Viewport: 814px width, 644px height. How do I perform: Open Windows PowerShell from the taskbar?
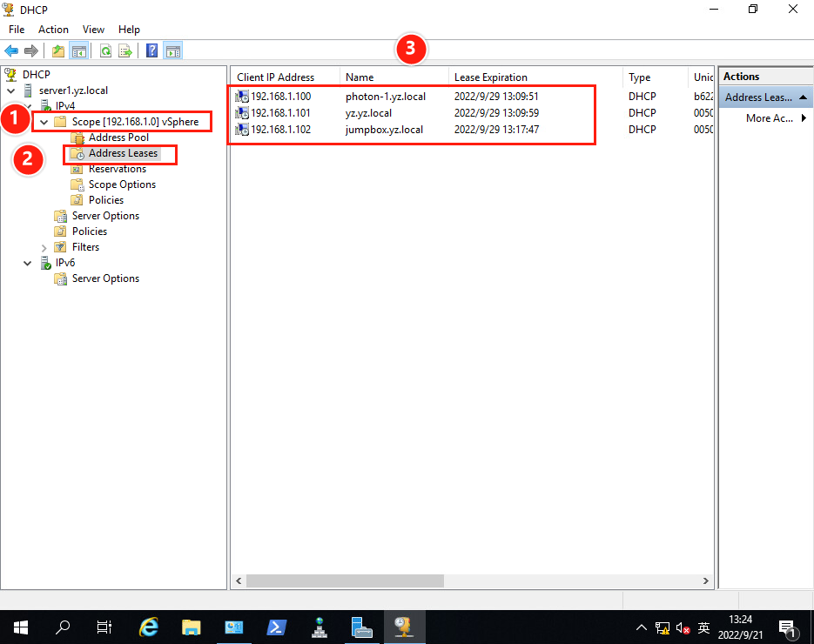[x=277, y=627]
